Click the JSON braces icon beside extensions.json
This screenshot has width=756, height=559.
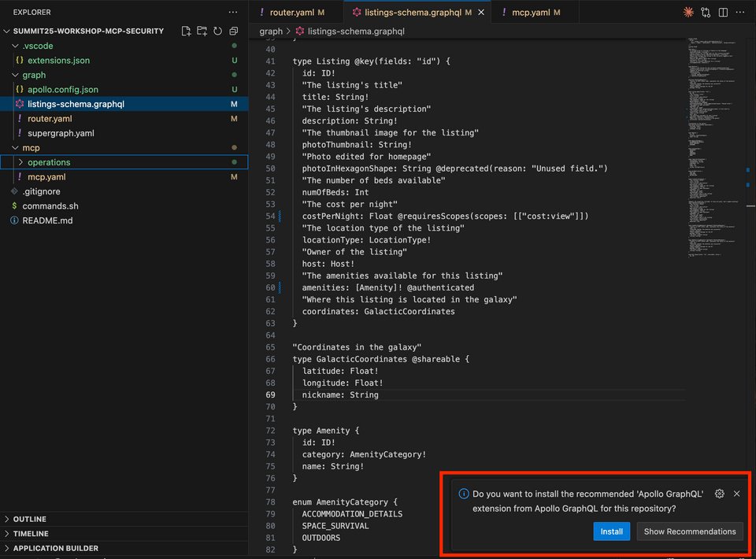19,61
